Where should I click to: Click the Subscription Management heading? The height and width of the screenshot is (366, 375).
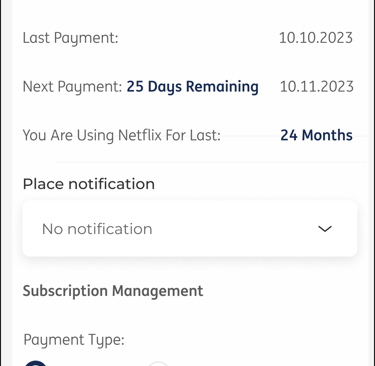(x=113, y=291)
